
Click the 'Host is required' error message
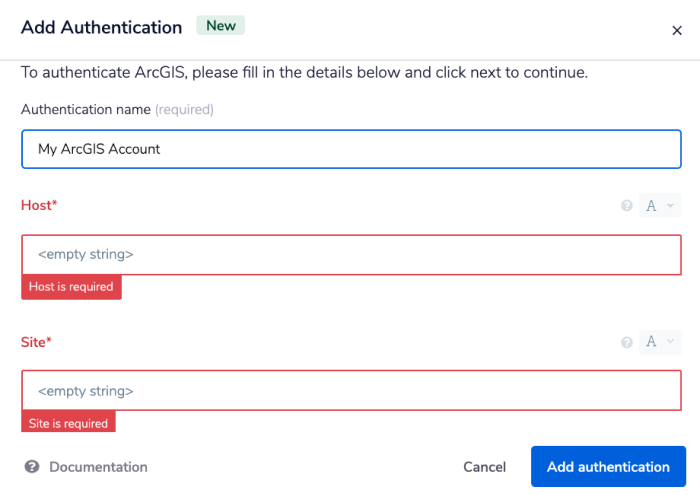pyautogui.click(x=71, y=287)
